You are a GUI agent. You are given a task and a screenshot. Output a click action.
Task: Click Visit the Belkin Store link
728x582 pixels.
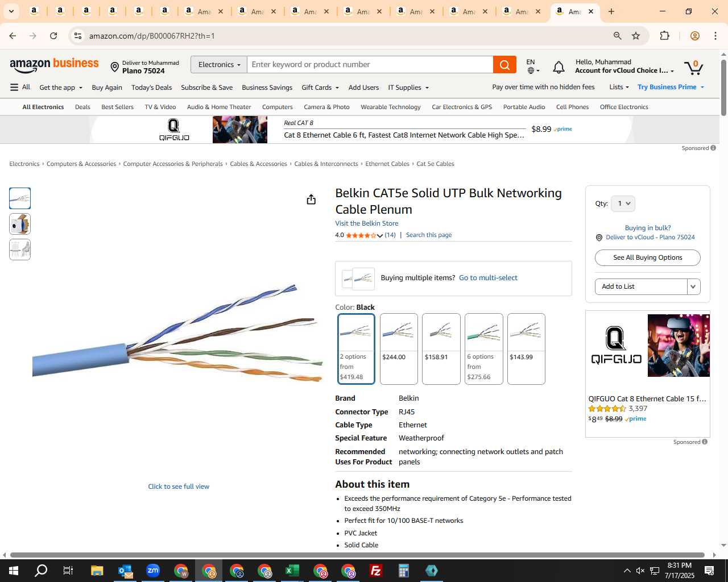tap(367, 223)
